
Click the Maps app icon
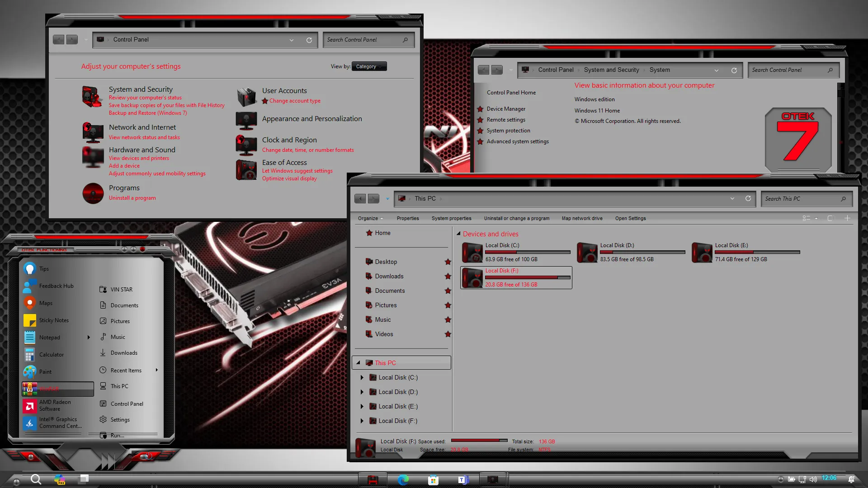(30, 303)
